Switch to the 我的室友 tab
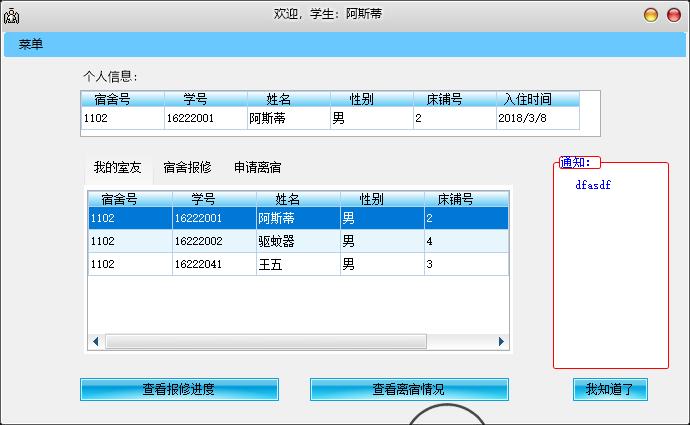Image resolution: width=690 pixels, height=425 pixels. (117, 168)
